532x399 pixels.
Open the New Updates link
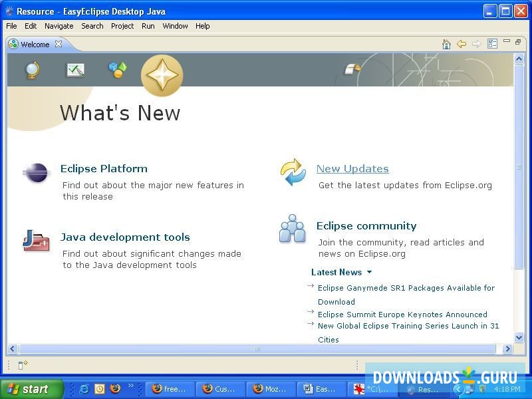click(x=352, y=169)
